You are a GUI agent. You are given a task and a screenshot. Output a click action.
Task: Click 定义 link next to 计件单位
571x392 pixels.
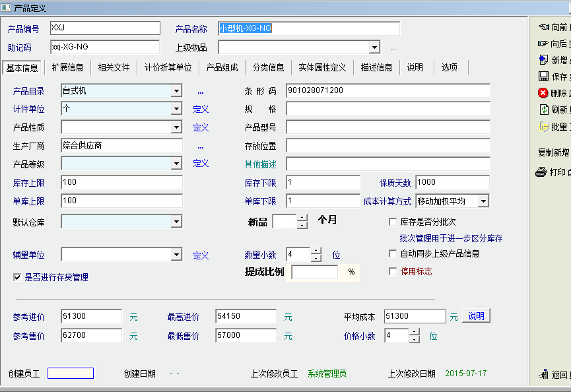tap(201, 110)
